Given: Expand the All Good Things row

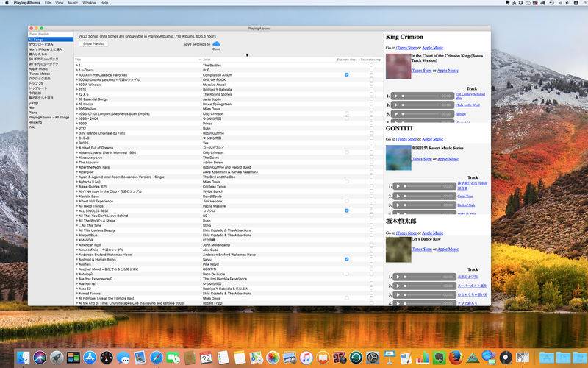Looking at the screenshot, I should [77, 206].
